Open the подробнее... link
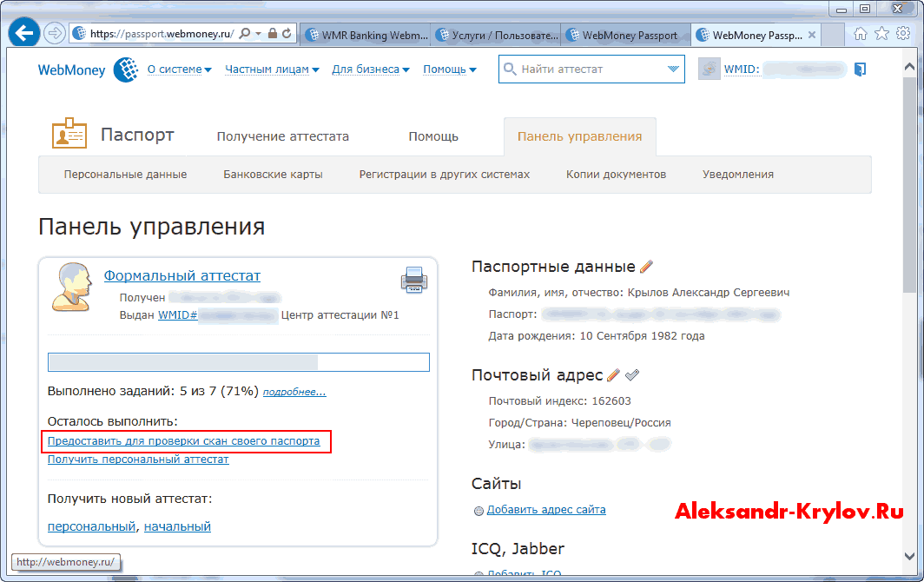 click(x=294, y=392)
